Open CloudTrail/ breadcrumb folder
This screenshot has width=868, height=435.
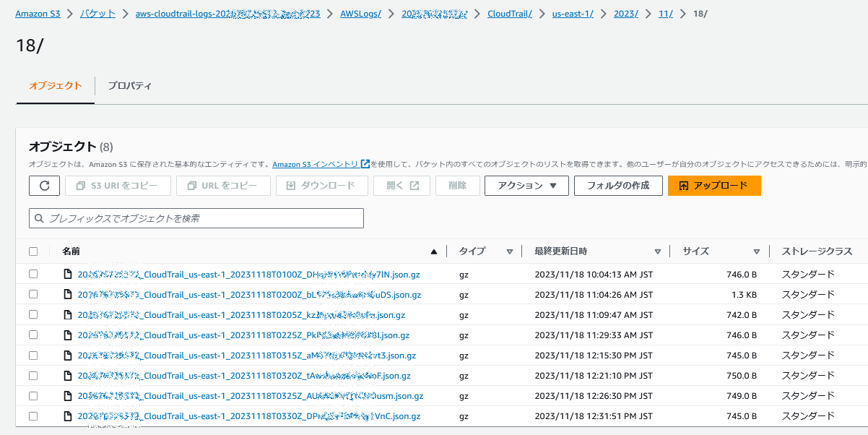(x=510, y=14)
